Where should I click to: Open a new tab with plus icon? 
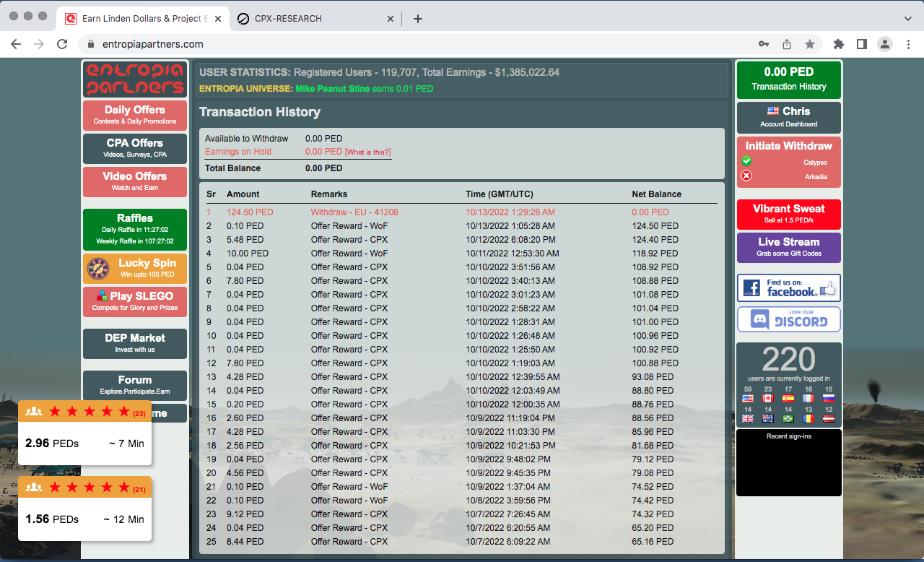pyautogui.click(x=418, y=19)
